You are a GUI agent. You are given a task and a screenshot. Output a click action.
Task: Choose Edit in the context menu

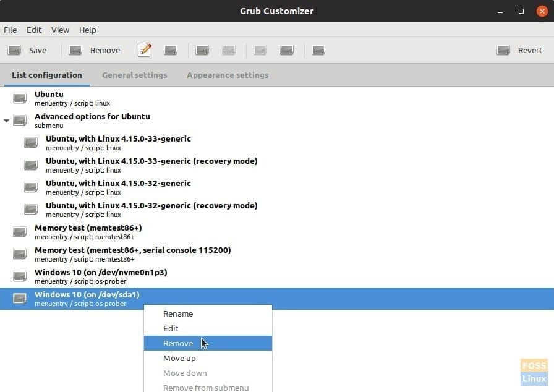click(x=208, y=328)
